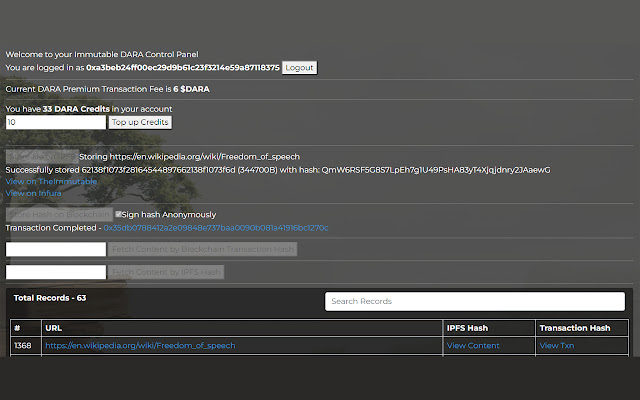640x400 pixels.
Task: Click View Txn for record 1368
Action: pos(557,345)
